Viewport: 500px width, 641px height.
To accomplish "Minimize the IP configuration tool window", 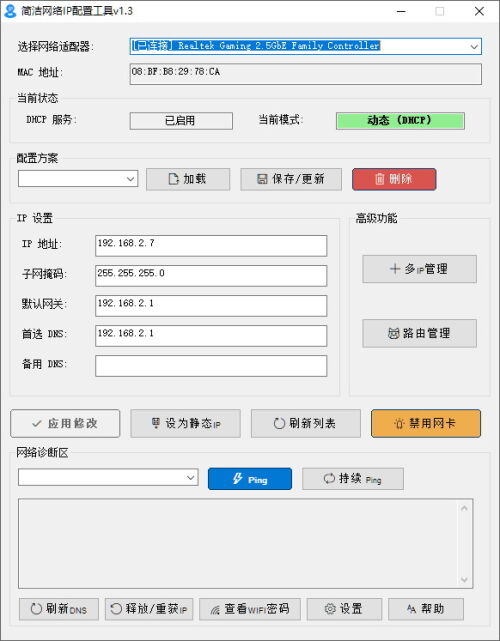I will click(x=401, y=11).
